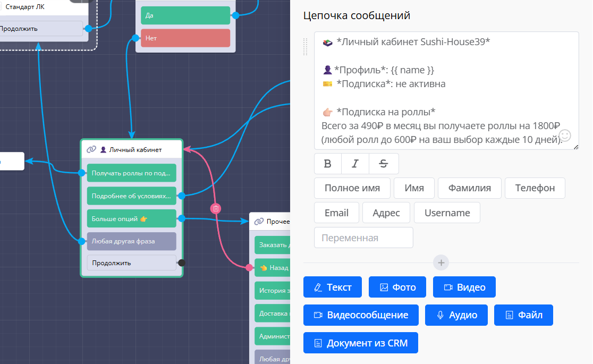593x364 pixels.
Task: Click the bold formatting button
Action: point(327,164)
